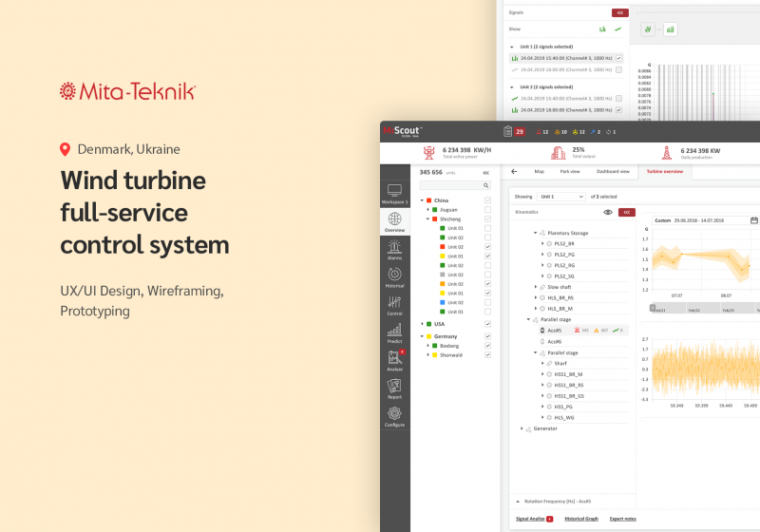Open the calendar icon of date range
Image resolution: width=760 pixels, height=532 pixels.
pos(753,220)
